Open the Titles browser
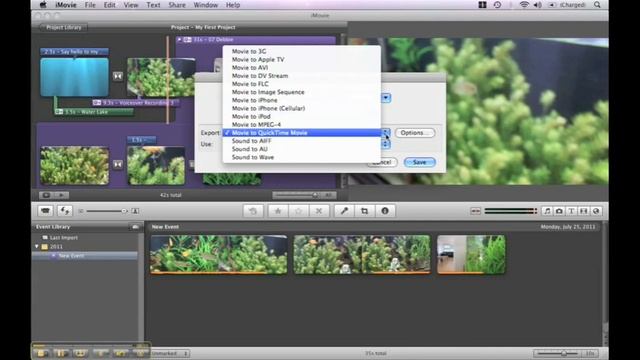Viewport: 640px width, 360px height. point(571,211)
